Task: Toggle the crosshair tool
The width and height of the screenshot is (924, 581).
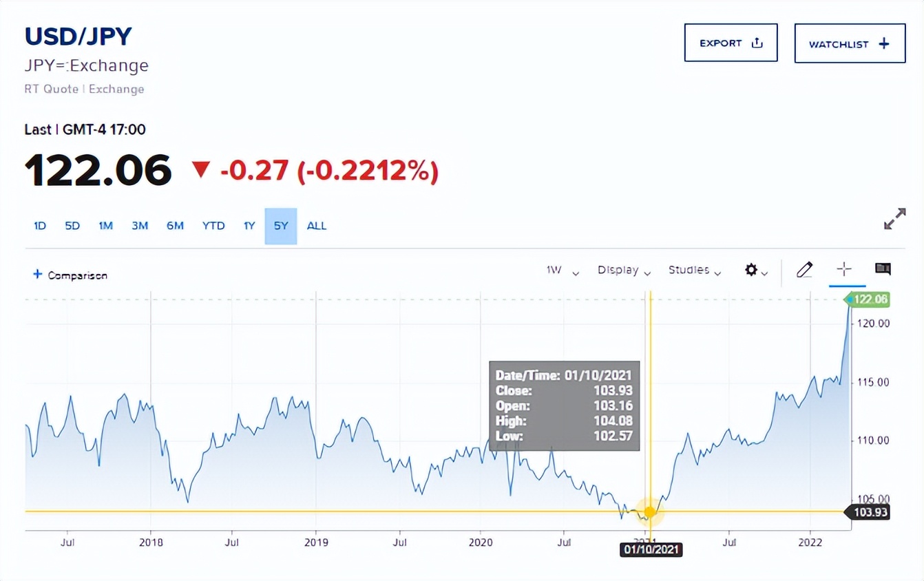Action: 844,269
